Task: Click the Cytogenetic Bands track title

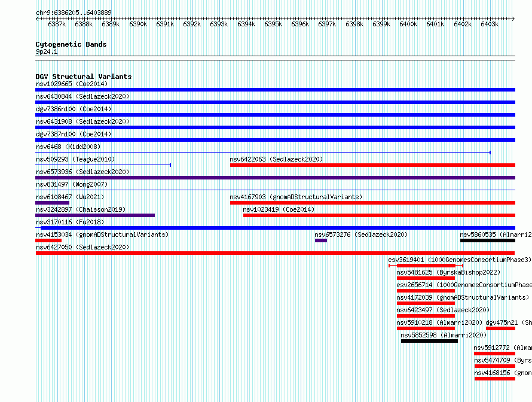Action: [x=71, y=44]
